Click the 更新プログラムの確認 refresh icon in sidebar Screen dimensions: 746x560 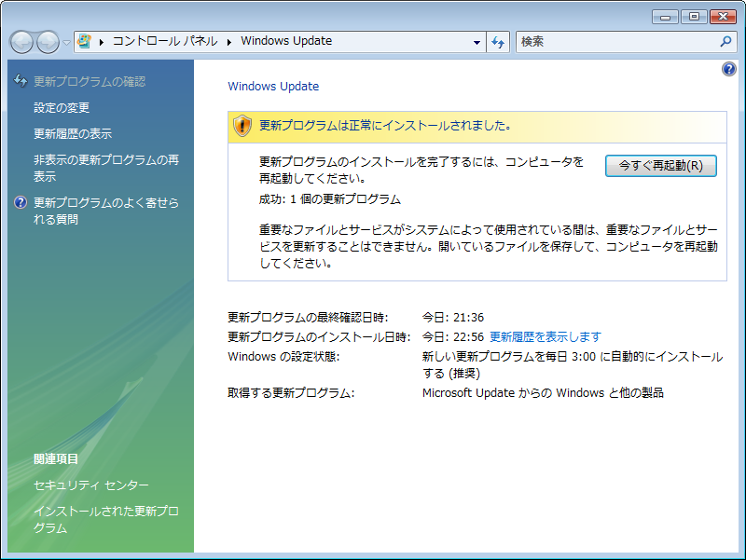coord(21,81)
